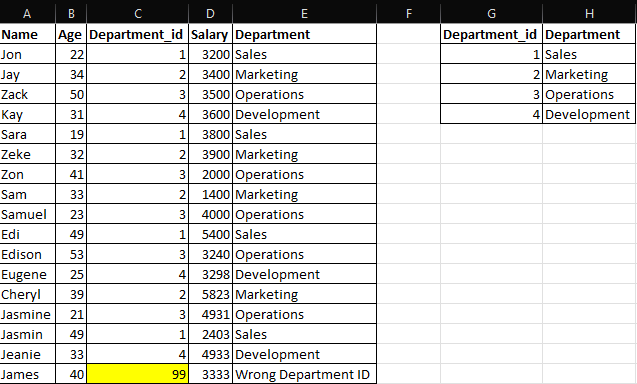The width and height of the screenshot is (637, 384).
Task: Click James's salary cell 3333
Action: (x=210, y=374)
